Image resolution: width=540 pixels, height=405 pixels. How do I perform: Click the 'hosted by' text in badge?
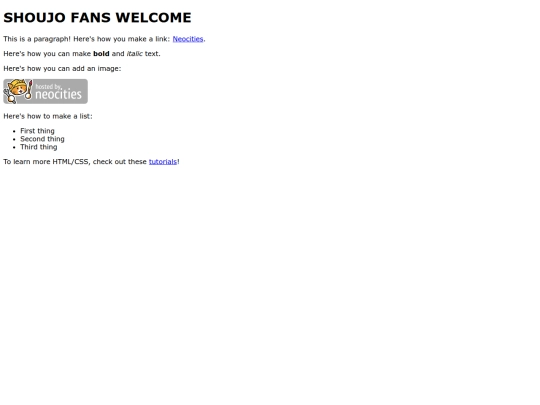click(x=48, y=86)
